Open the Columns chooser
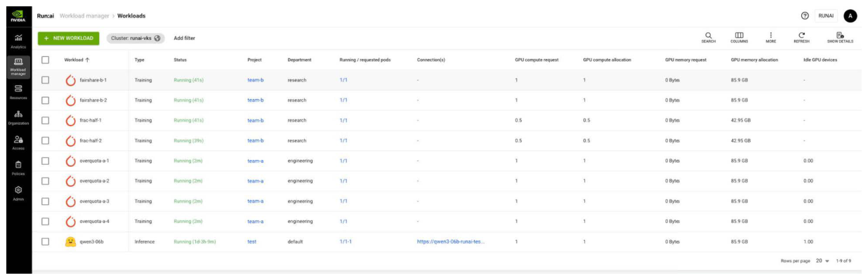Screen dimensions: 868x280 click(739, 37)
